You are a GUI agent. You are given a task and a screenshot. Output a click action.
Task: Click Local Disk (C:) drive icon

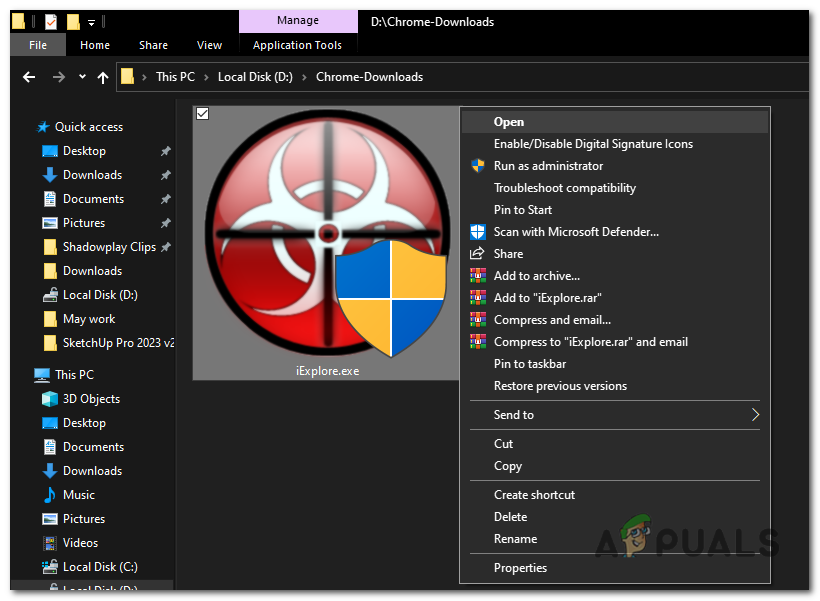click(x=50, y=566)
